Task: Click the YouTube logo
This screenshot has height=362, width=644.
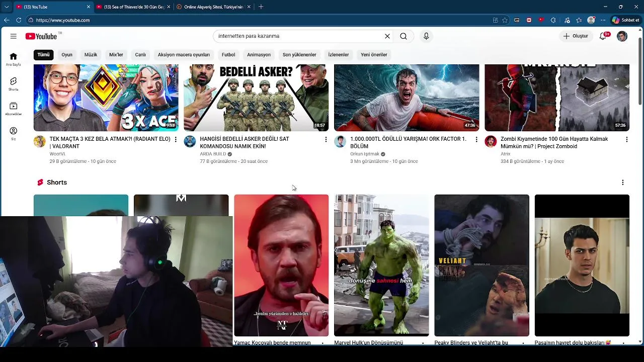Action: point(41,36)
